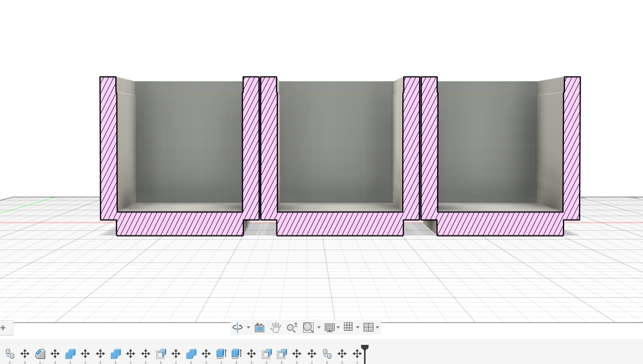Select the first component icon in timeline
The width and height of the screenshot is (643, 364).
coord(10,354)
